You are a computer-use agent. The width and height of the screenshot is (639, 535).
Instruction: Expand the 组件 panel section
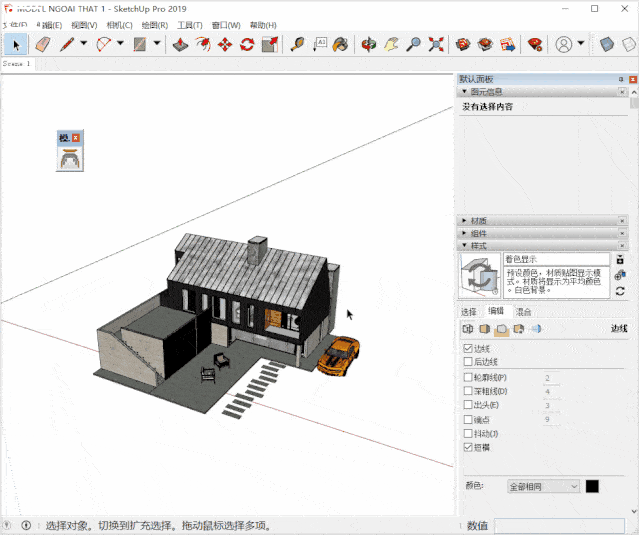pyautogui.click(x=464, y=233)
